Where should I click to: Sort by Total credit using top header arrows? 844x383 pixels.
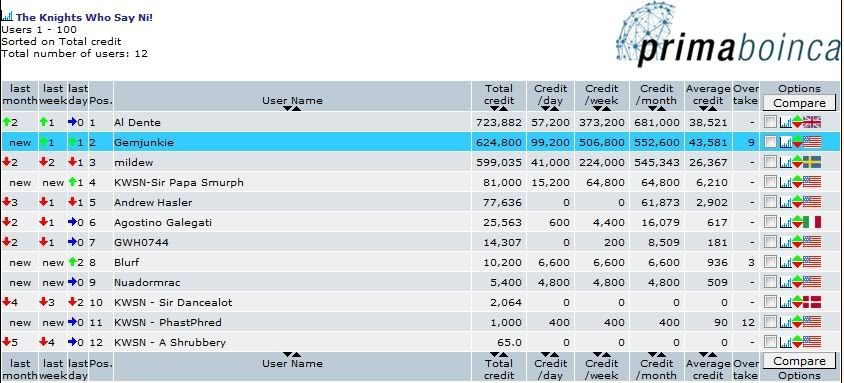[498, 109]
